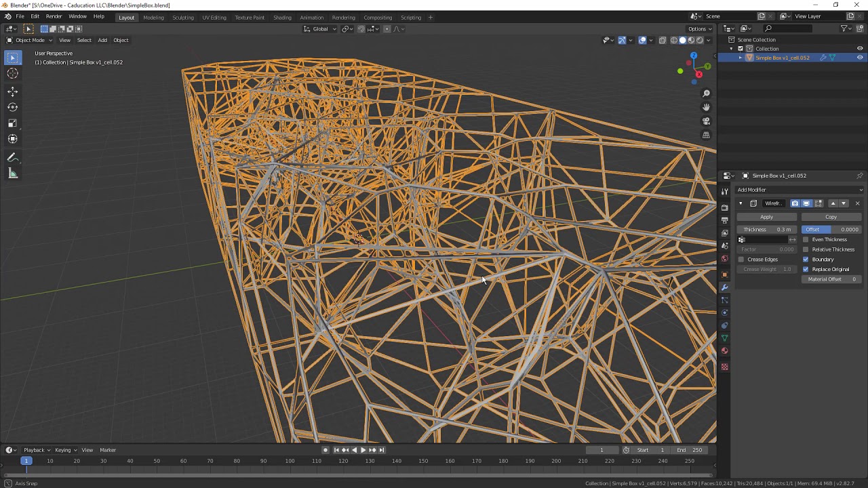The height and width of the screenshot is (488, 868).
Task: Toggle viewport gizmos button
Action: 622,40
